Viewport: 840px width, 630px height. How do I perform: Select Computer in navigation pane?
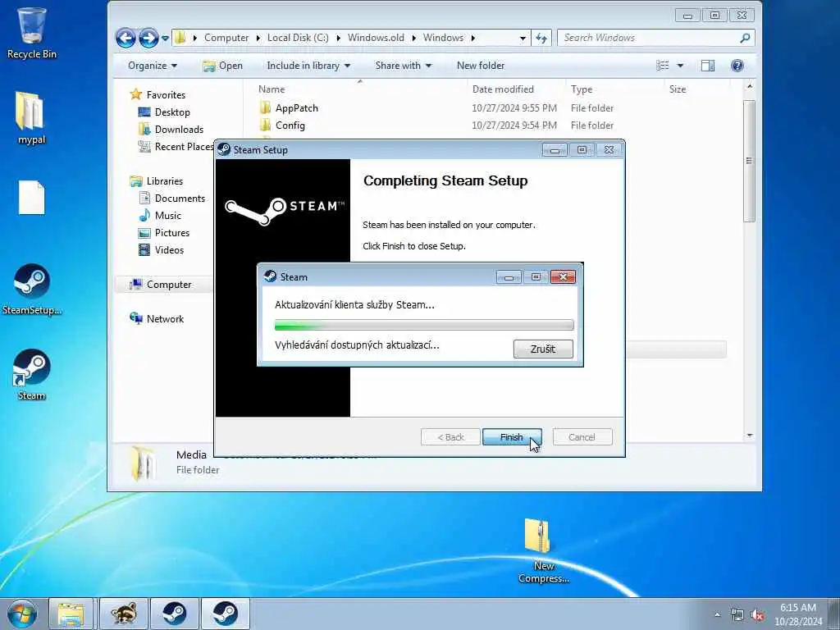click(160, 285)
